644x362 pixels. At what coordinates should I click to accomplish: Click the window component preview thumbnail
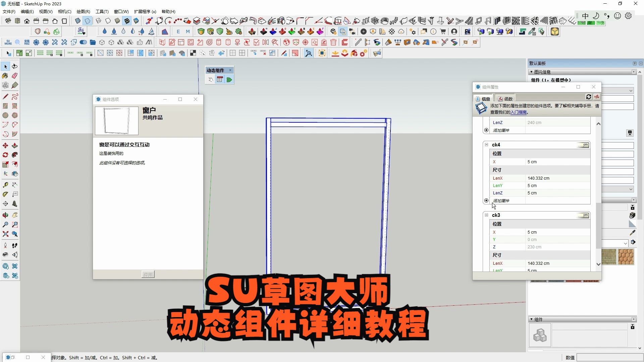(117, 121)
